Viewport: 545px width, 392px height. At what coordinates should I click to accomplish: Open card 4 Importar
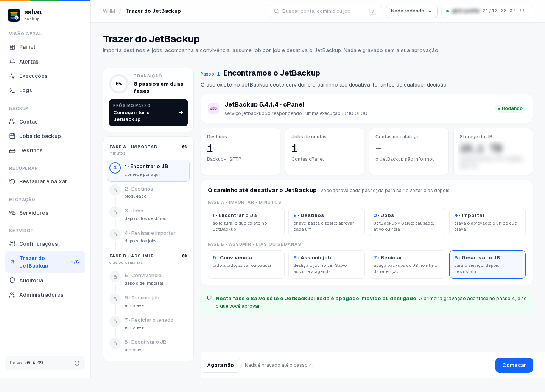click(x=487, y=222)
